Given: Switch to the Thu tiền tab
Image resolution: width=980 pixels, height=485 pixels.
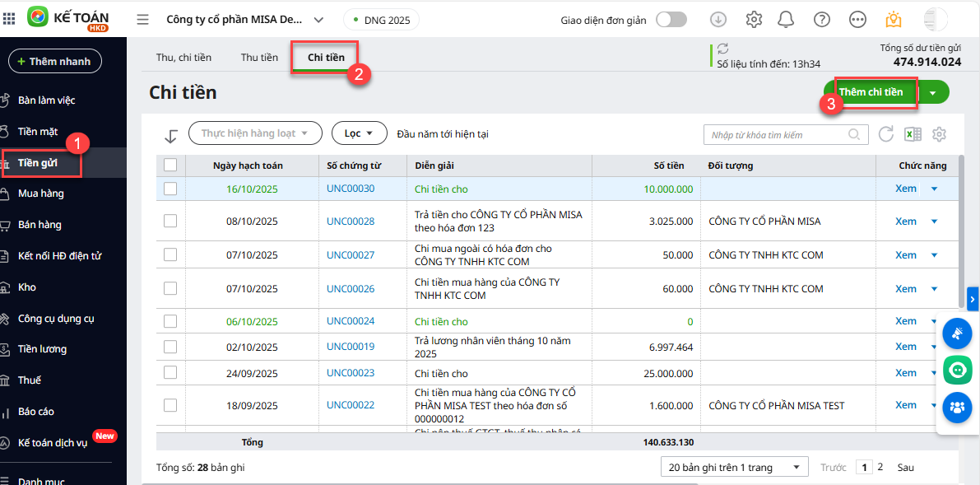Looking at the screenshot, I should tap(259, 58).
